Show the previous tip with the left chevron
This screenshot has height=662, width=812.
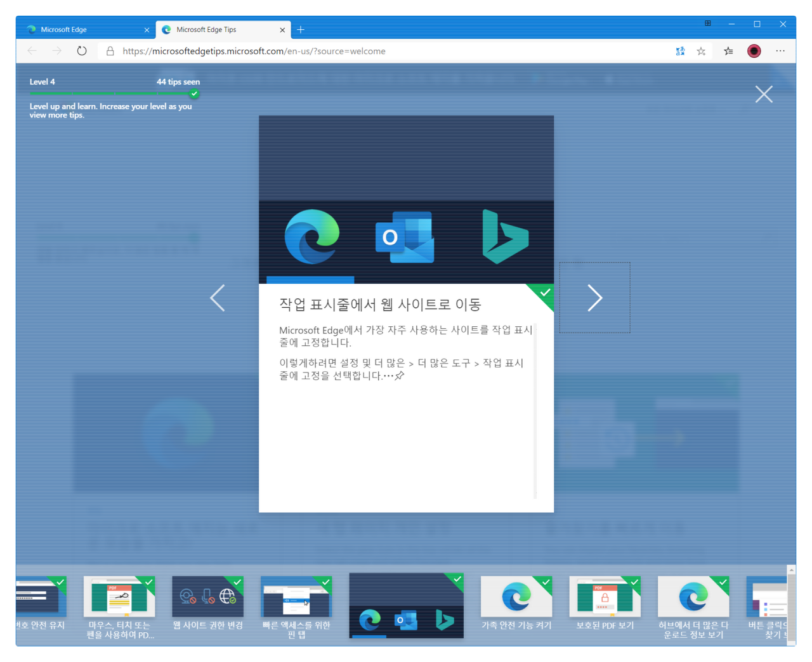pos(218,298)
